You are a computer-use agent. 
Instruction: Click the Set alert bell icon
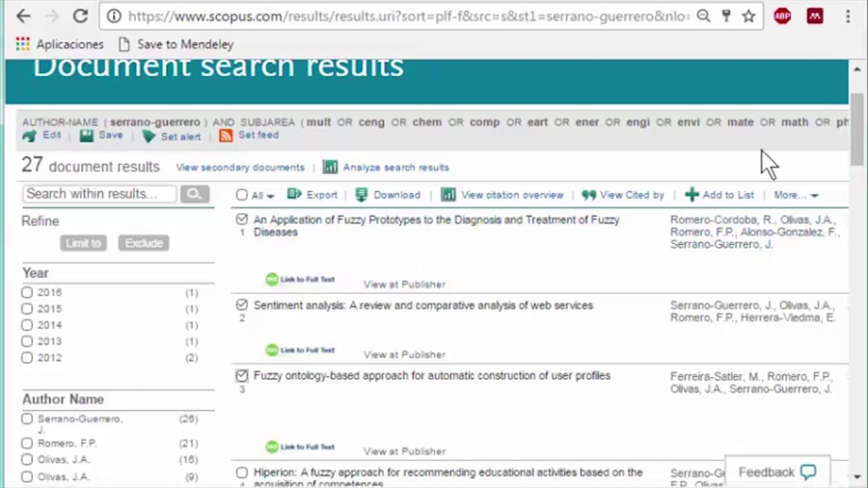click(x=149, y=136)
